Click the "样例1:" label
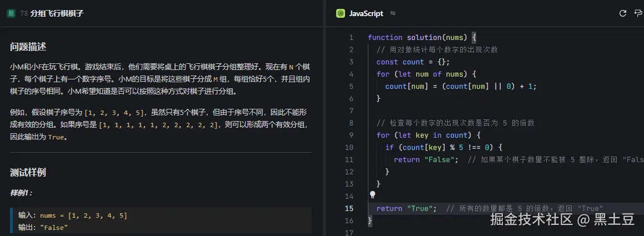 coord(21,193)
